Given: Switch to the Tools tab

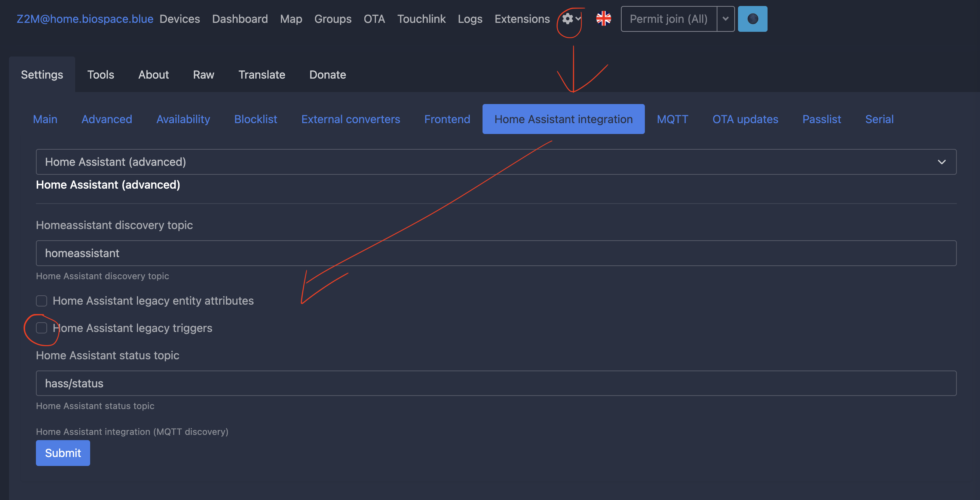Looking at the screenshot, I should [x=101, y=74].
